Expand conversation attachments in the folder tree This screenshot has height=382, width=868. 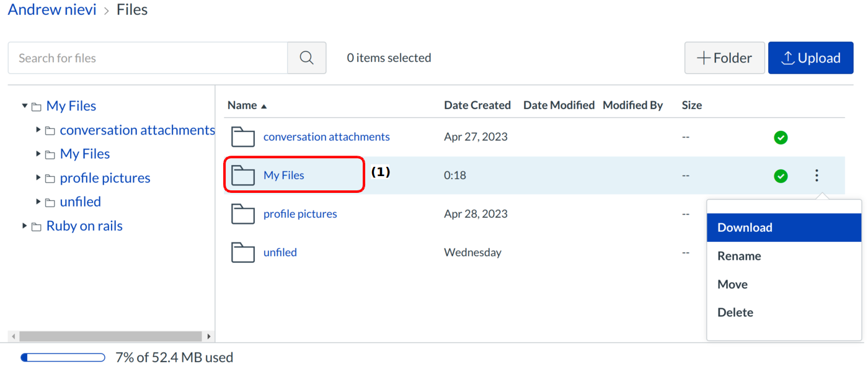pyautogui.click(x=38, y=130)
